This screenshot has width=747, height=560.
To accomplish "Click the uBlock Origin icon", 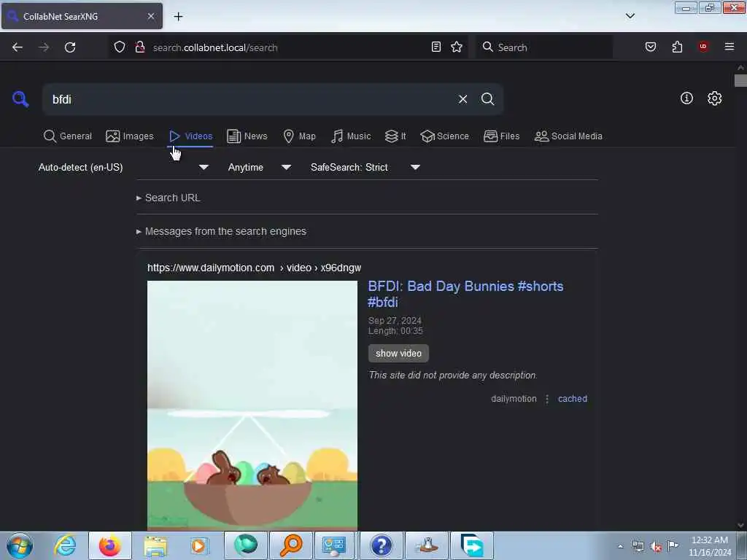I will tap(703, 47).
